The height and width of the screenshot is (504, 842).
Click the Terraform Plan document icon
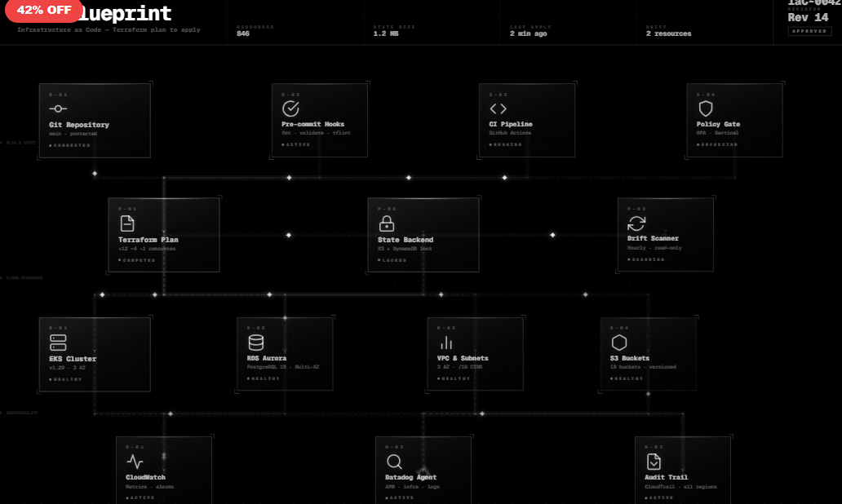tap(128, 222)
